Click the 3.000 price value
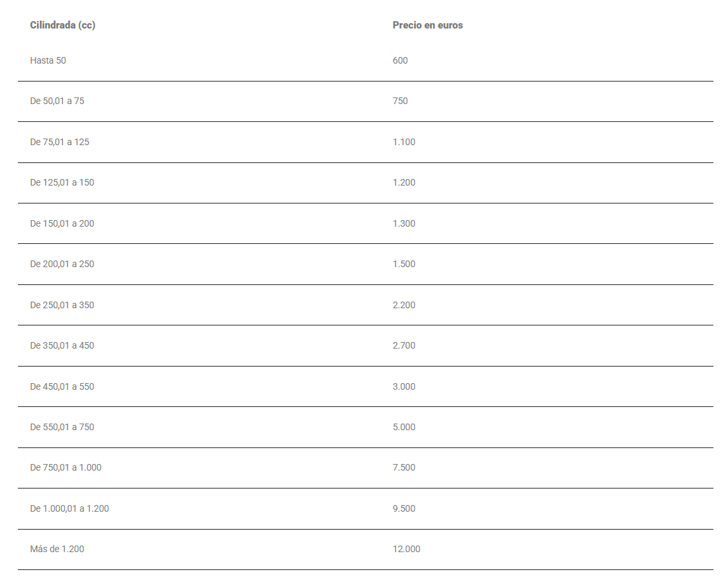Screen dimensions: 728x578 point(404,386)
